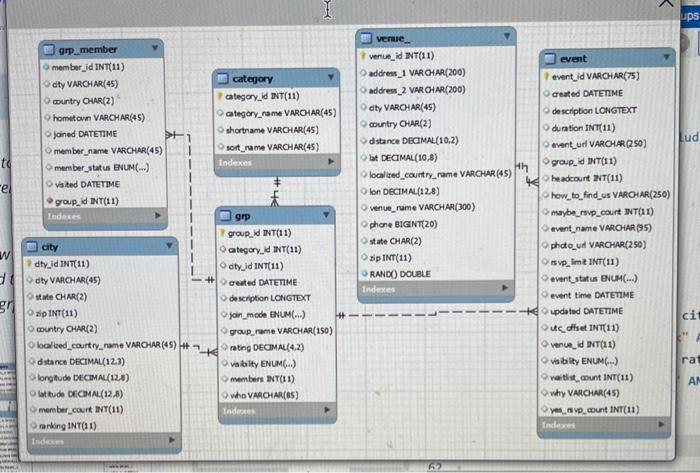Select waitlist_count INT(11) column in event

591,378
